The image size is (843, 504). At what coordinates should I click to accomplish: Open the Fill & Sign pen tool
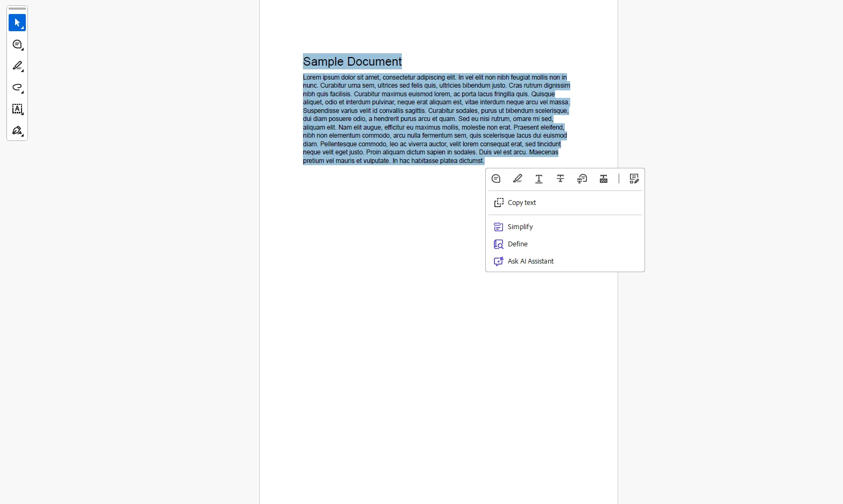[17, 131]
